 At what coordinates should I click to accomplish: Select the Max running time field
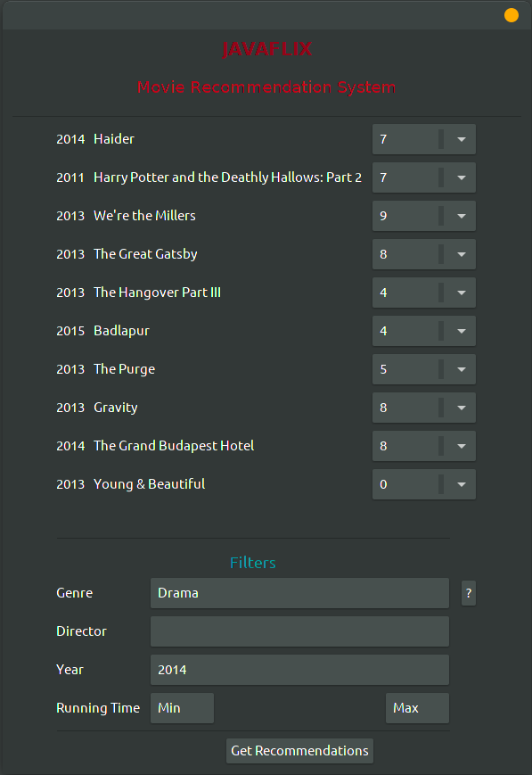click(x=417, y=708)
